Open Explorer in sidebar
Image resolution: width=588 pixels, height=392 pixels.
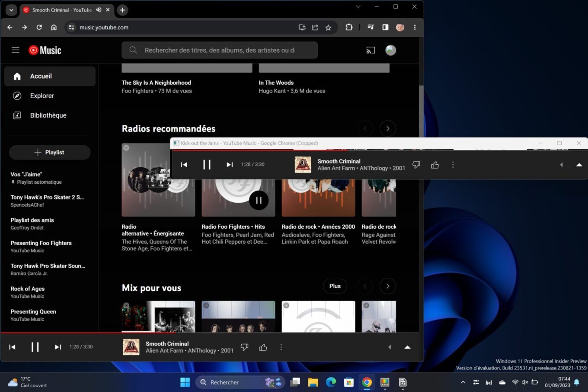tap(50, 96)
